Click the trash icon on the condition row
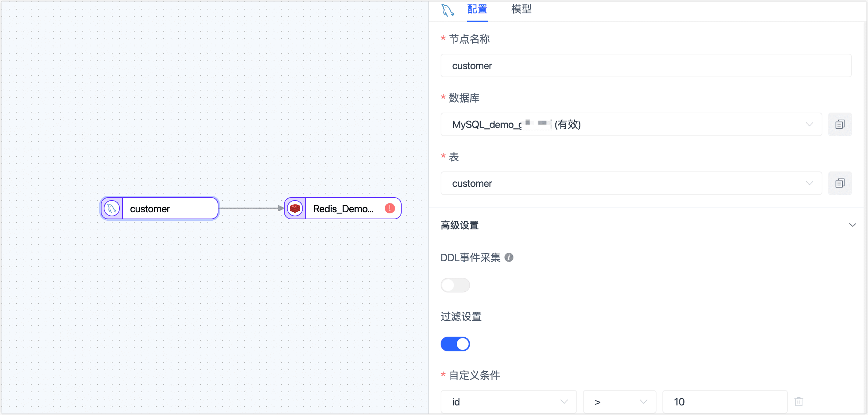Screen dimensions: 868x415 798,402
